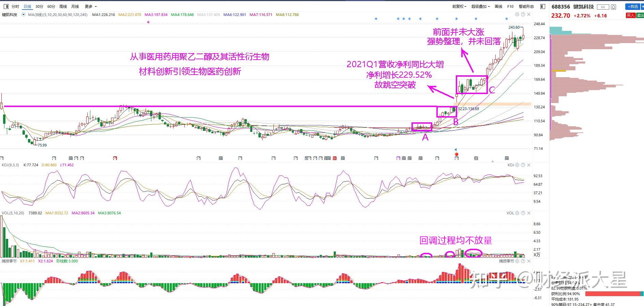Click the 243.60 high price label

[x=514, y=27]
